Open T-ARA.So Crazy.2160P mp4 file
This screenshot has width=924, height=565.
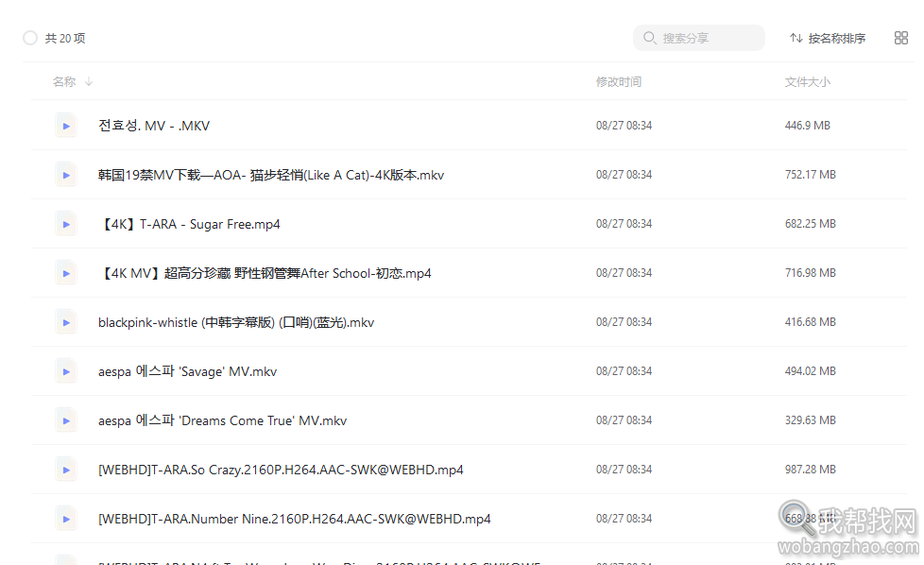tap(281, 471)
